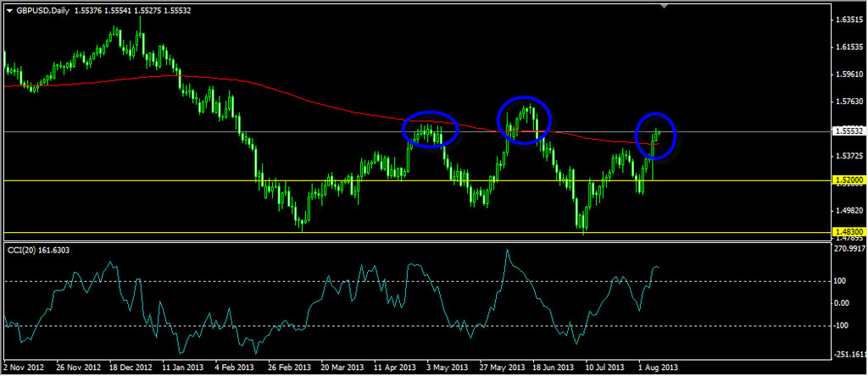This screenshot has height=376, width=868.
Task: Click the CCI scale minimum -251.1611
Action: 850,355
